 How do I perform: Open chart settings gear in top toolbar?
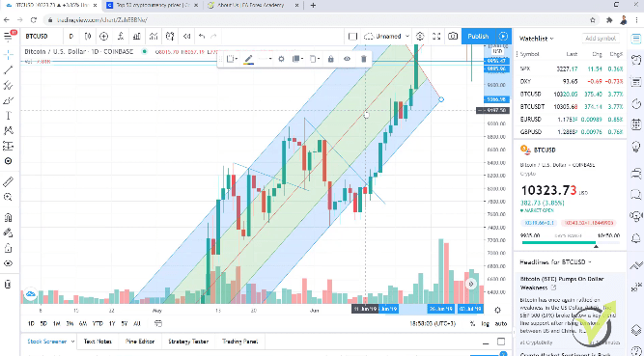pos(420,36)
